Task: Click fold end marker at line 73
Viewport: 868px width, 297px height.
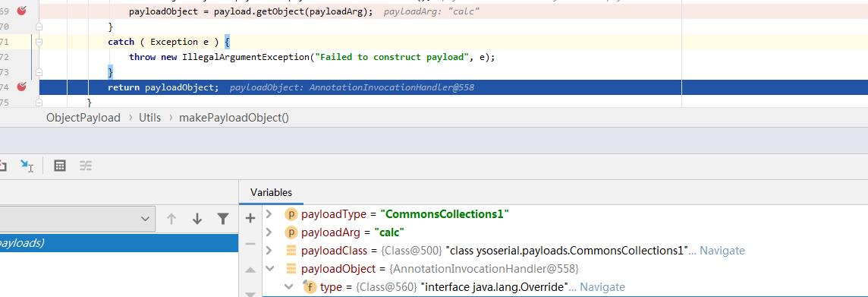Action: [39, 72]
